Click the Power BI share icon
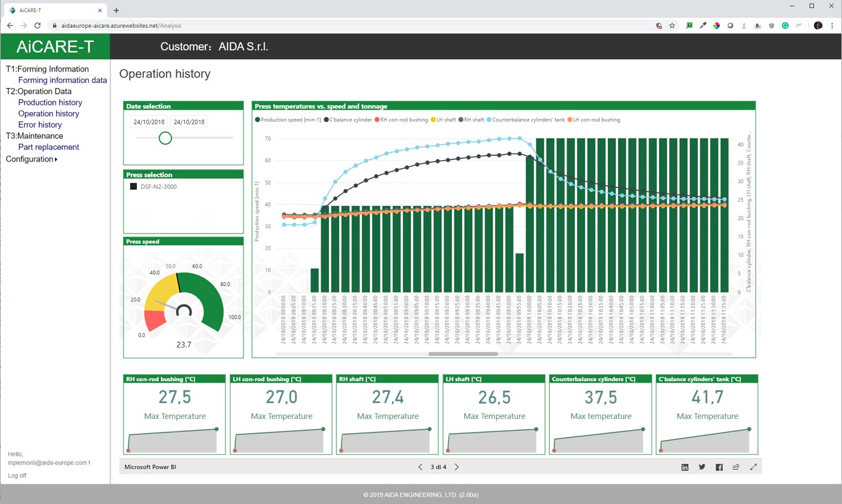Viewport: 842px width, 504px height. (x=736, y=467)
